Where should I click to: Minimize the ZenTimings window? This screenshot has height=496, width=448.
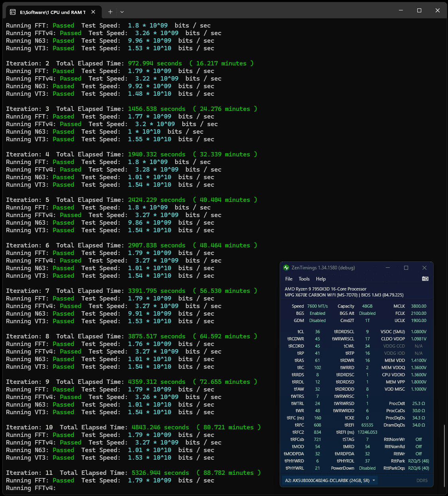click(x=388, y=268)
